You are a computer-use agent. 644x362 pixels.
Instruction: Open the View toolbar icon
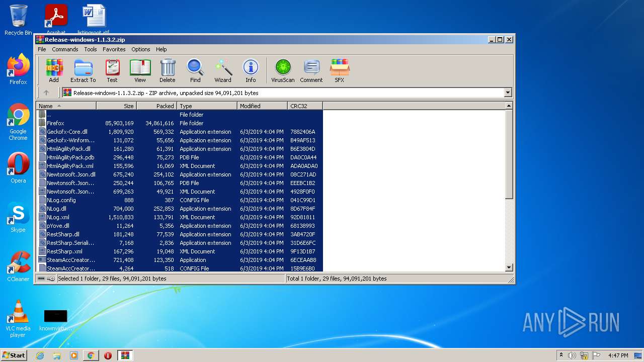point(140,70)
